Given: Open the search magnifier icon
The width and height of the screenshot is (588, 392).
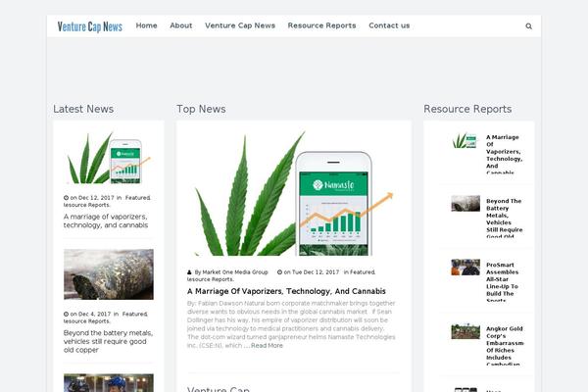Looking at the screenshot, I should [528, 26].
